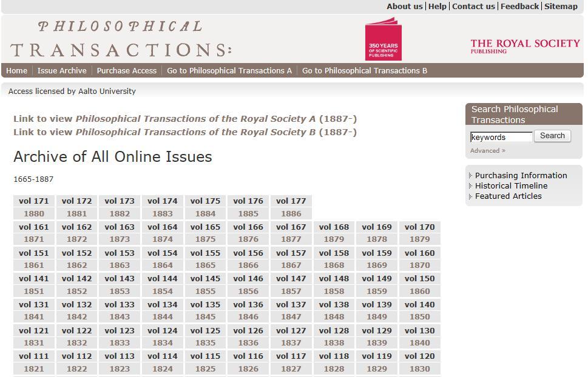Select year 1828 under vol 118
The image size is (588, 377).
pos(334,369)
